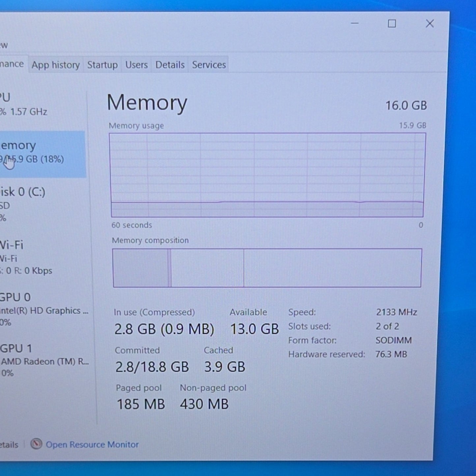This screenshot has height=476, width=476.
Task: Click the Open Resource Monitor link
Action: pyautogui.click(x=92, y=445)
